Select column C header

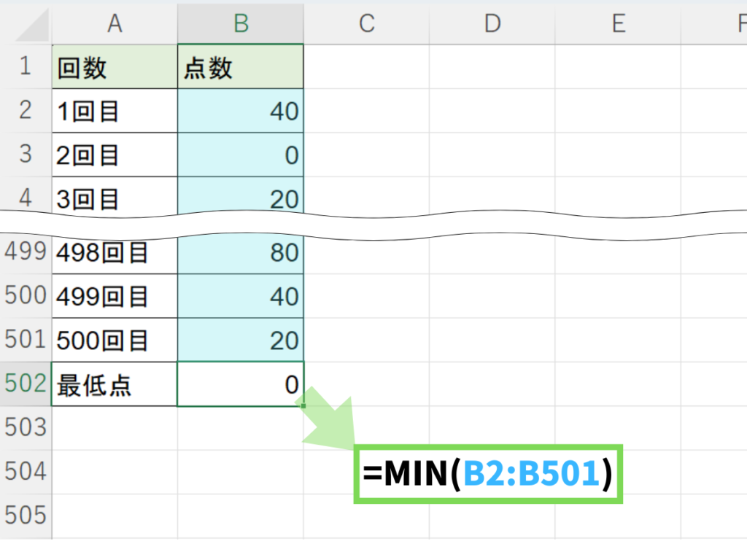pyautogui.click(x=366, y=23)
